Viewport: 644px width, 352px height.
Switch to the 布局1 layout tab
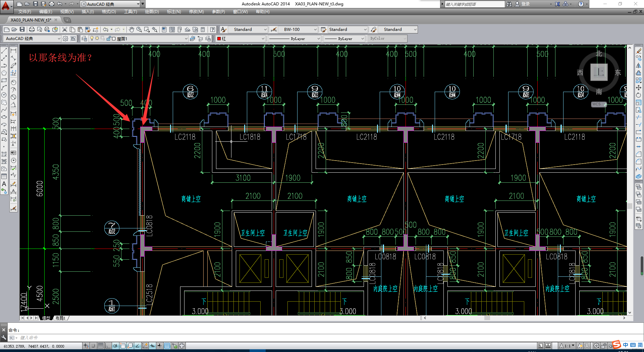60,318
